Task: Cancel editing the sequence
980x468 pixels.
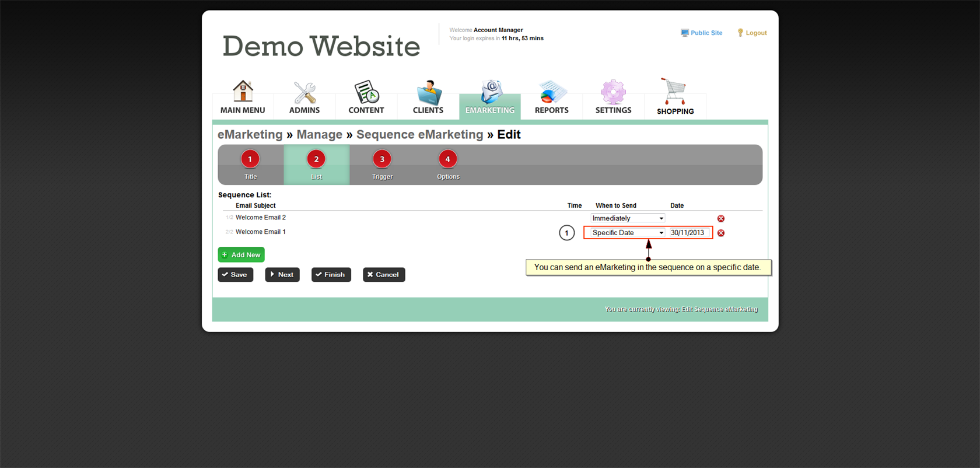Action: click(x=384, y=275)
